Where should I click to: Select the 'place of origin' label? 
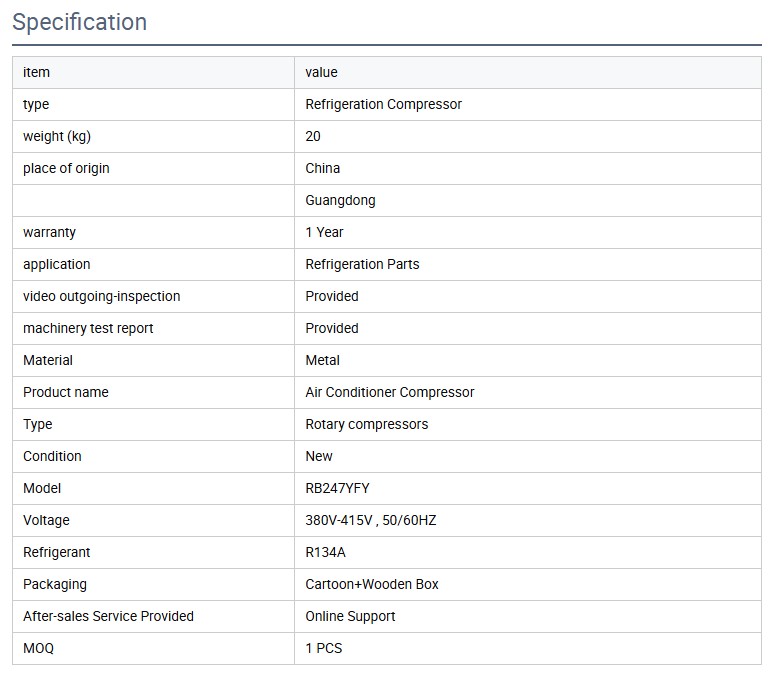point(66,168)
